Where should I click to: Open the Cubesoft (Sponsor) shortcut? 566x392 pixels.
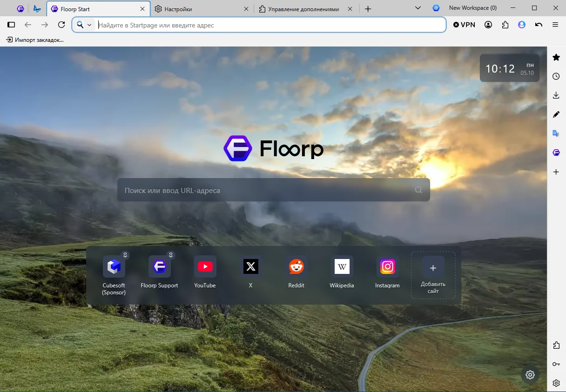pos(114,276)
